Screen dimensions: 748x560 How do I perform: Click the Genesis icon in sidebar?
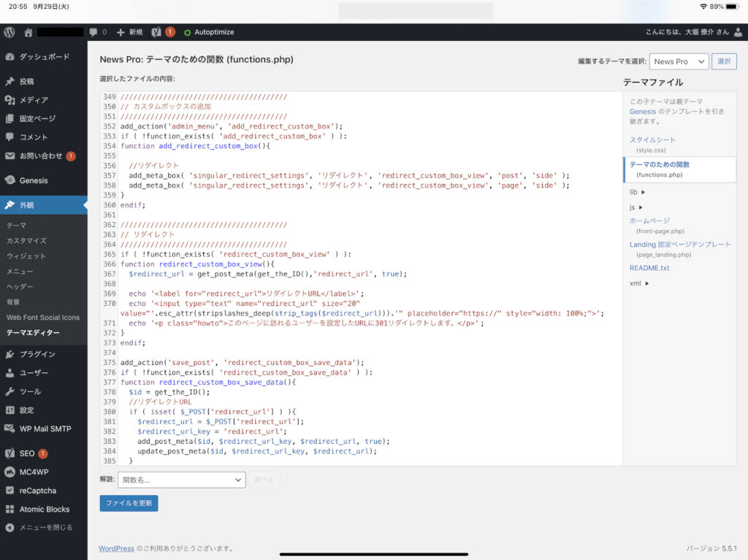pos(9,180)
